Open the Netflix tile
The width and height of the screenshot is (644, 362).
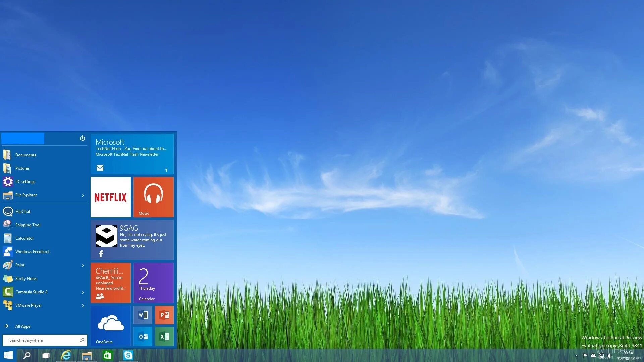tap(110, 197)
